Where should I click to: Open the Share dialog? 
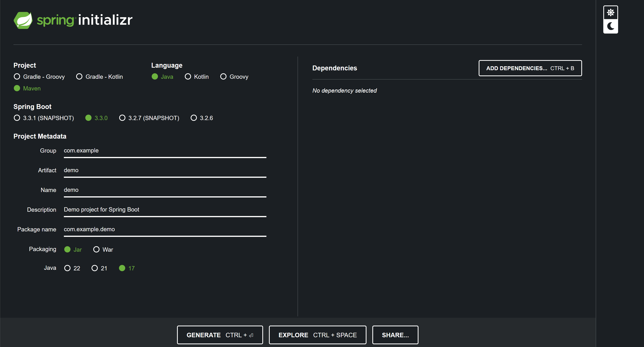(x=395, y=335)
